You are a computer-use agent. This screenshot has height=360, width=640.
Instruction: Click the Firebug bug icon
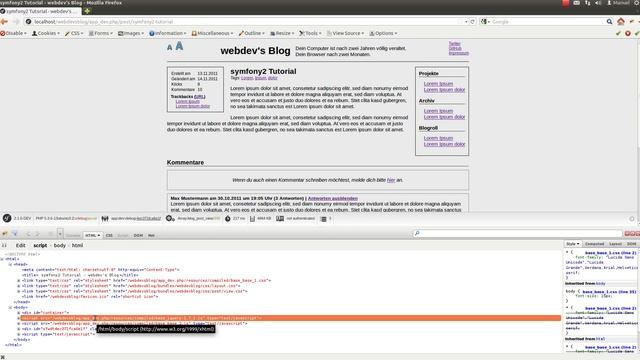[x=5, y=234]
